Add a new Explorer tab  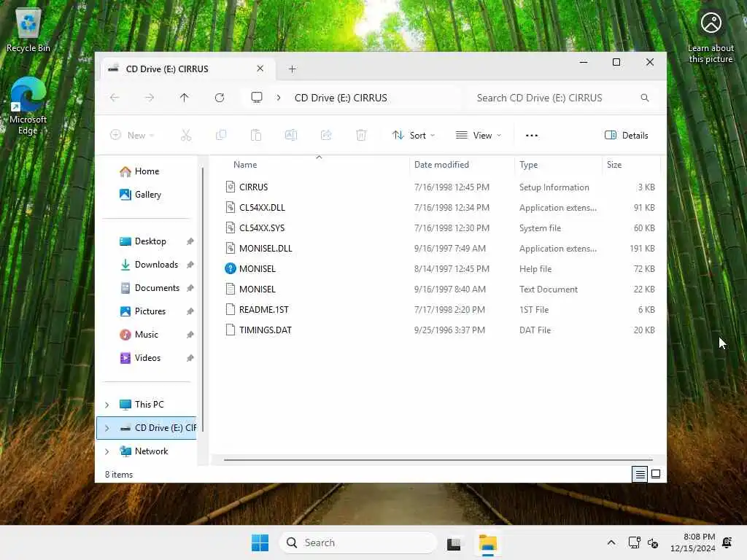292,69
